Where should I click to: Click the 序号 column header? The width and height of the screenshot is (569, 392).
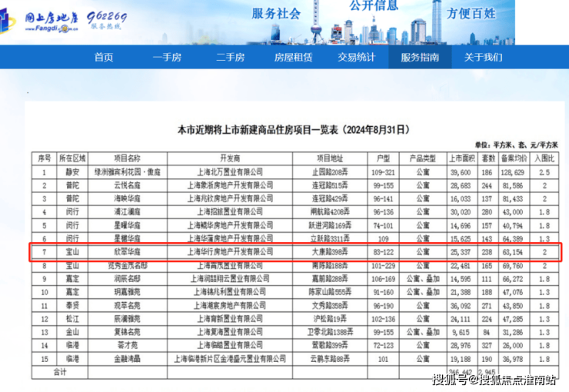[x=45, y=158]
